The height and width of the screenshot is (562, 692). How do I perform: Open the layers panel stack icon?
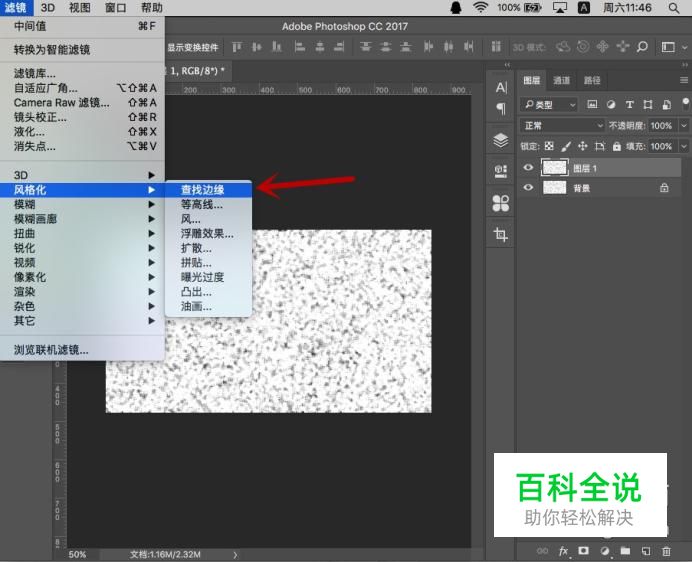click(500, 140)
